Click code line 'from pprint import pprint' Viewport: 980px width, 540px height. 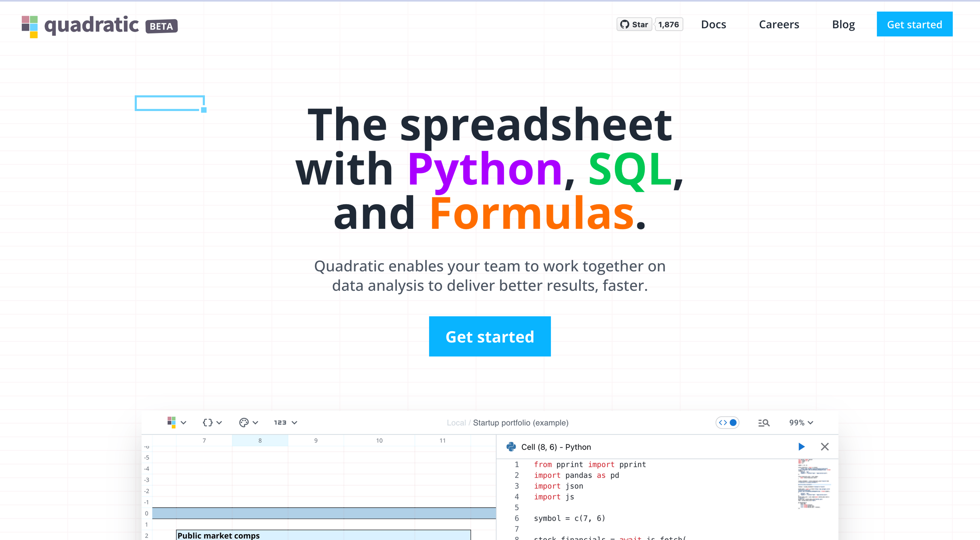click(x=590, y=464)
